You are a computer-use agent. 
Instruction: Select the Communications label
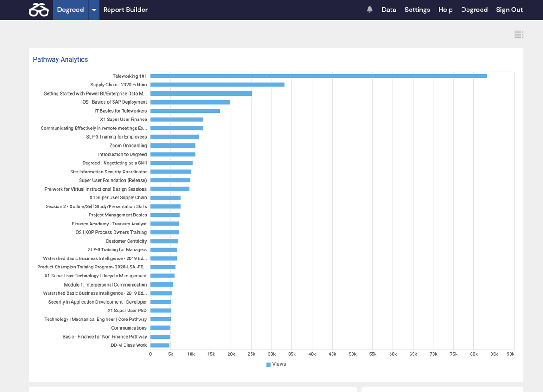129,328
